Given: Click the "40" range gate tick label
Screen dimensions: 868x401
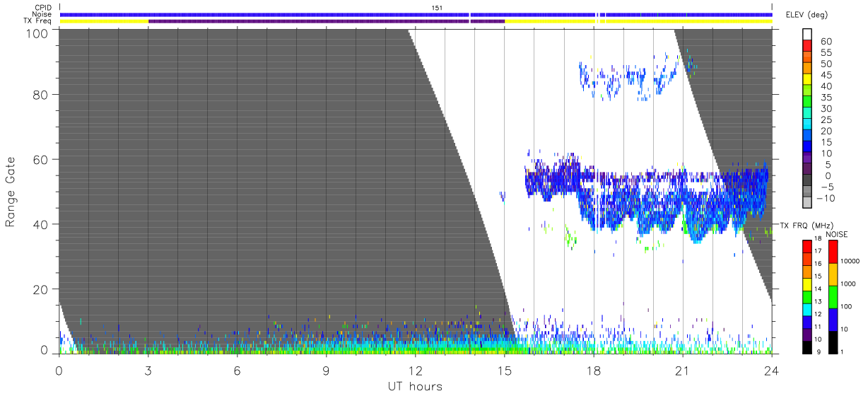Looking at the screenshot, I should tap(41, 224).
